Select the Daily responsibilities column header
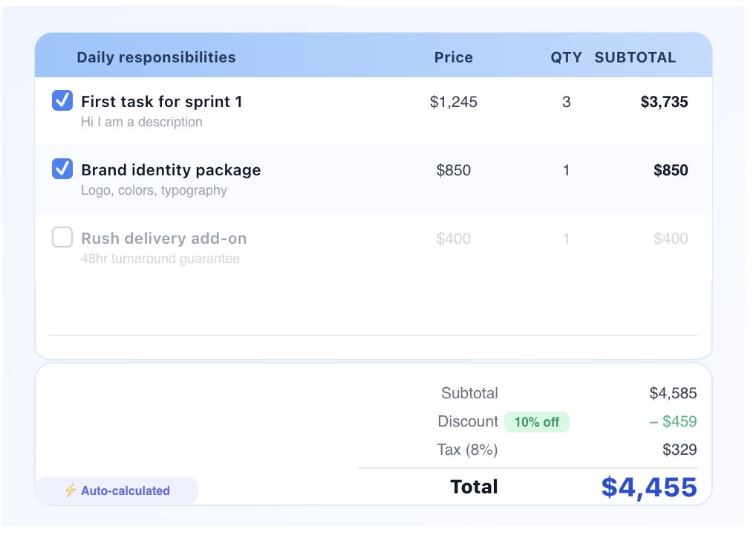756x538 pixels. coord(156,57)
